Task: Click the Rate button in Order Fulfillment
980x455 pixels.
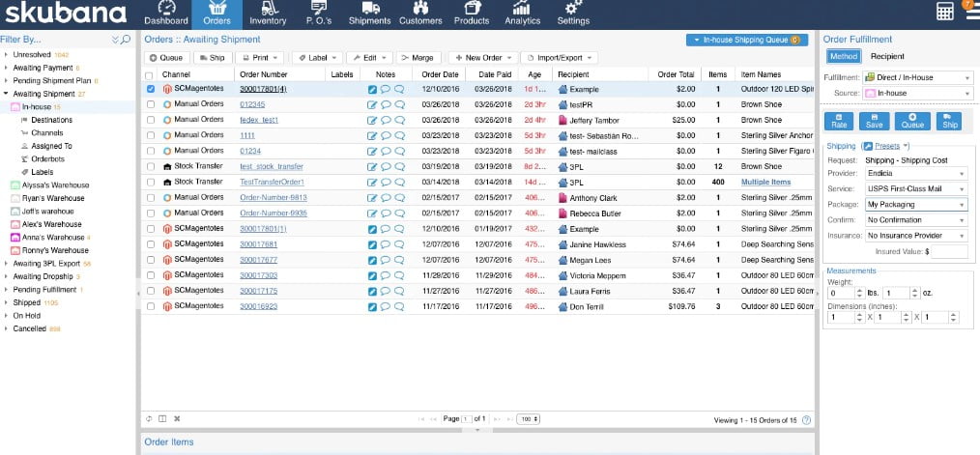Action: pyautogui.click(x=838, y=122)
